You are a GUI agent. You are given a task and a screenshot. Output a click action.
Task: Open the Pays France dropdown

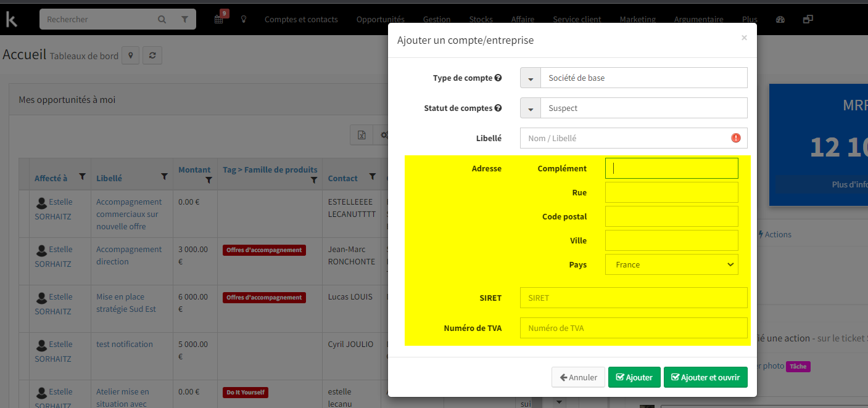pos(672,264)
